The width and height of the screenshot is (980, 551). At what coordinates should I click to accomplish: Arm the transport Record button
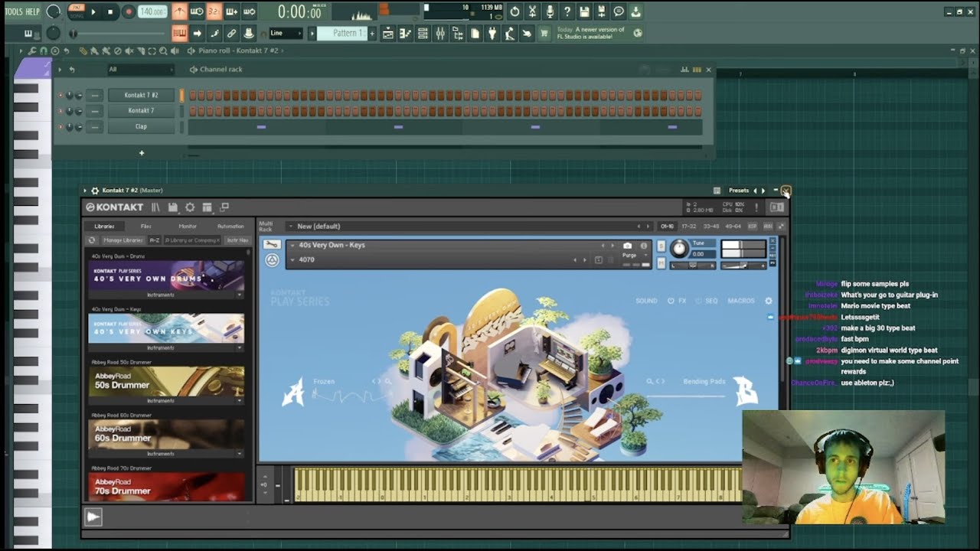click(128, 11)
